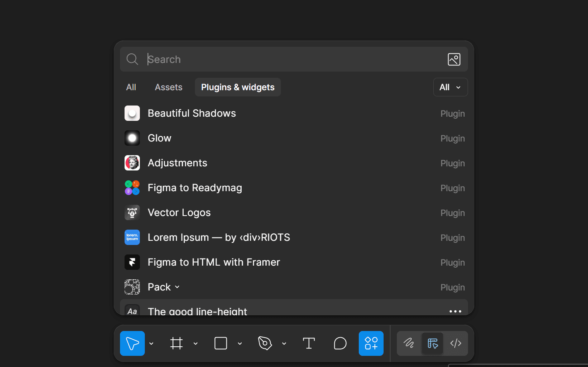The width and height of the screenshot is (588, 367).
Task: Click the Vector Logos icon
Action: tap(132, 213)
